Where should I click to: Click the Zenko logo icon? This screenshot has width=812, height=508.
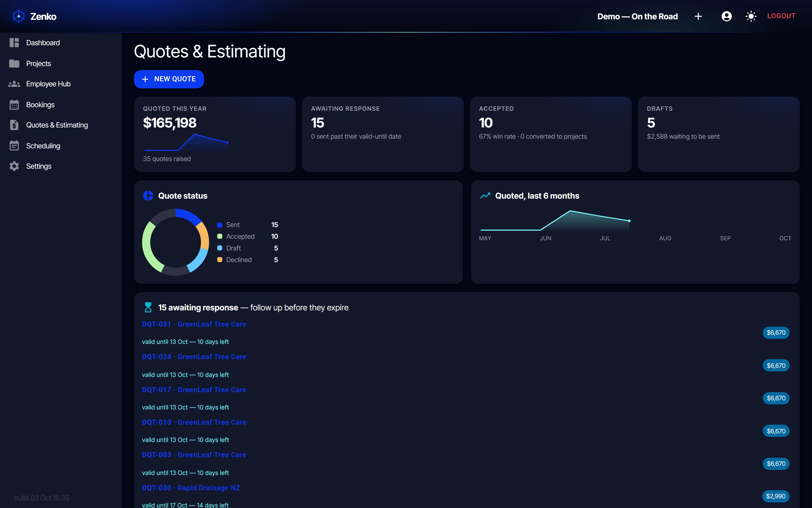(x=19, y=16)
